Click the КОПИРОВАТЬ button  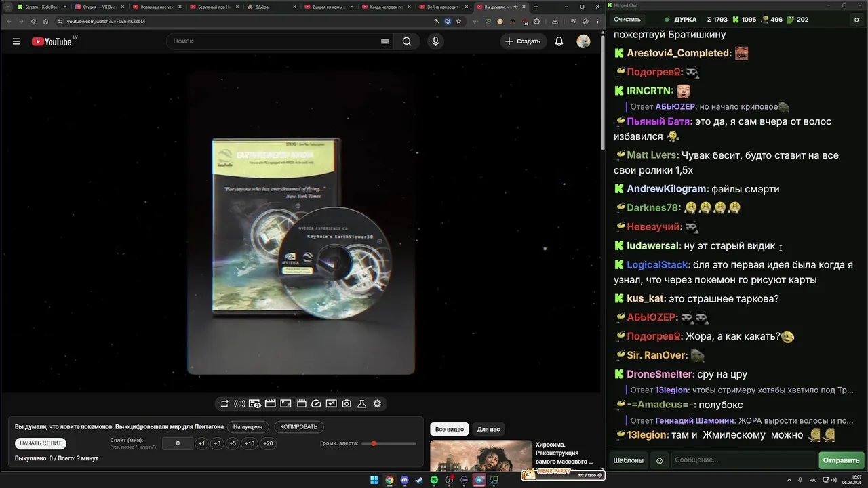pyautogui.click(x=299, y=427)
